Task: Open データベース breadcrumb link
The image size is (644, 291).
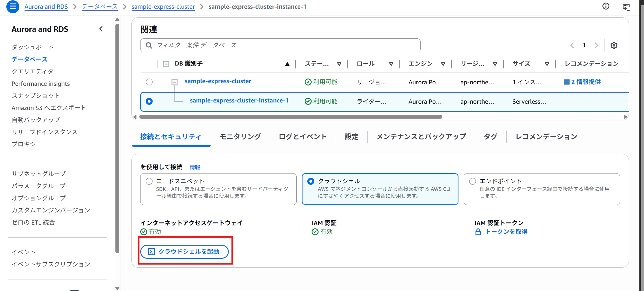Action: [x=100, y=7]
